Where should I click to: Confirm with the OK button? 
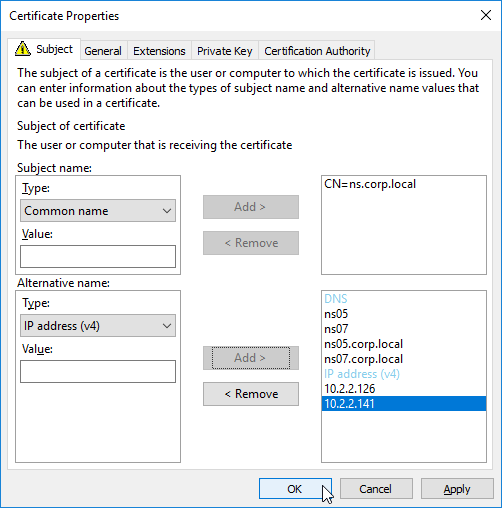(295, 489)
